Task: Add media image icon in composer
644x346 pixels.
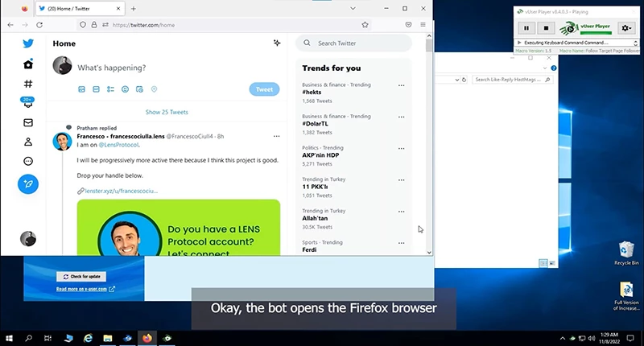Action: point(82,89)
